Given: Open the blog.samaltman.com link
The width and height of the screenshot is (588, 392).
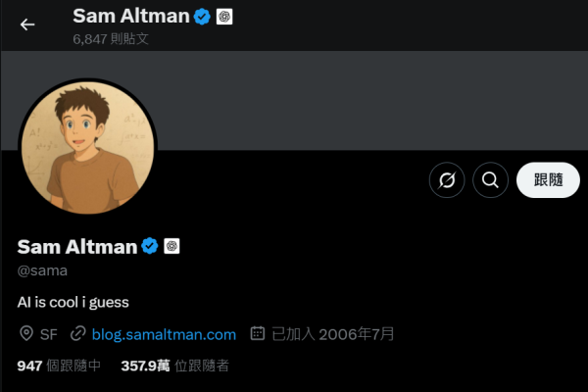Looking at the screenshot, I should tap(164, 334).
